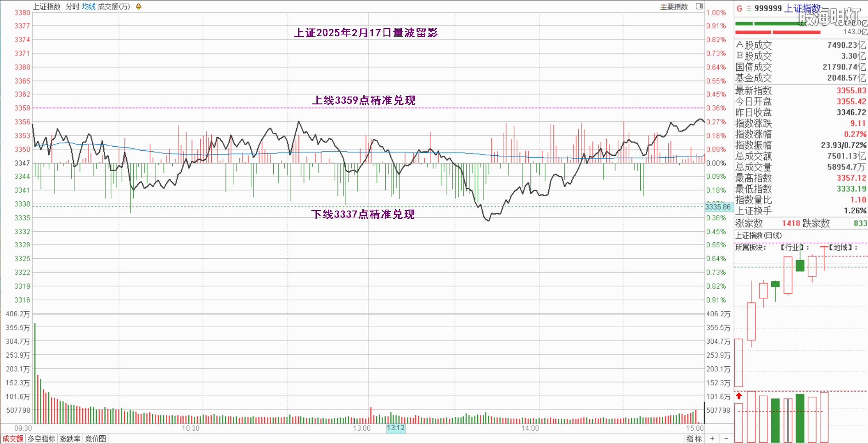Click the 今日开盘 value 3355.42
868x444 pixels.
[851, 102]
